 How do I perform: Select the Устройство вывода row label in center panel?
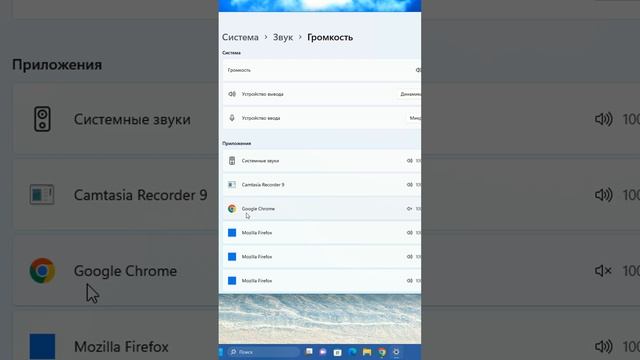coord(262,94)
